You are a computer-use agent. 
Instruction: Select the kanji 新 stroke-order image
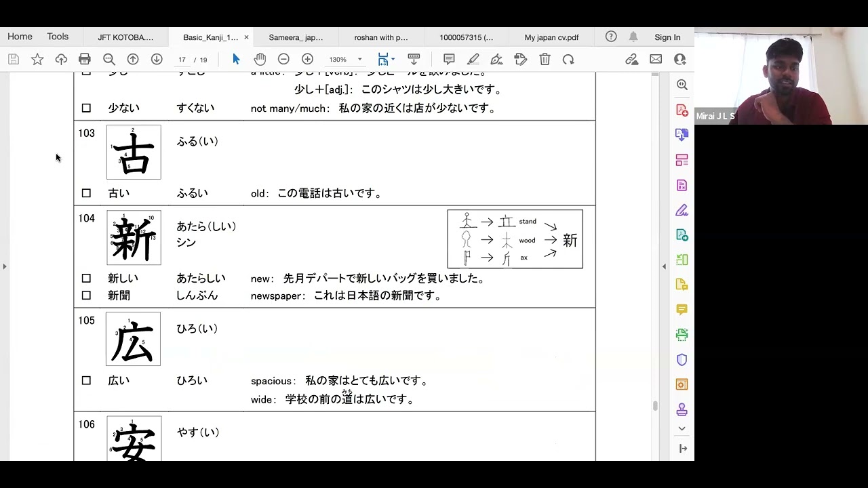(x=134, y=237)
